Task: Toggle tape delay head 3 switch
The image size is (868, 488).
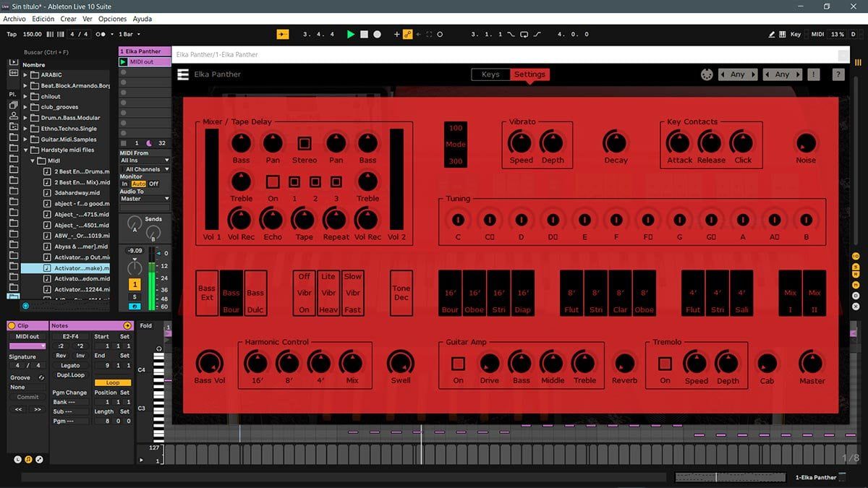Action: pos(336,182)
